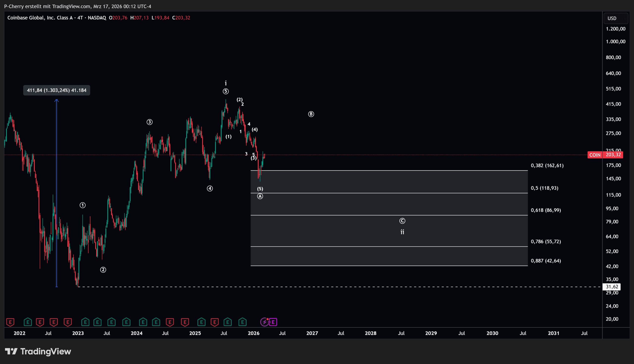634x364 pixels.
Task: Click the blue measurement tooltip 411,84
Action: [x=56, y=90]
